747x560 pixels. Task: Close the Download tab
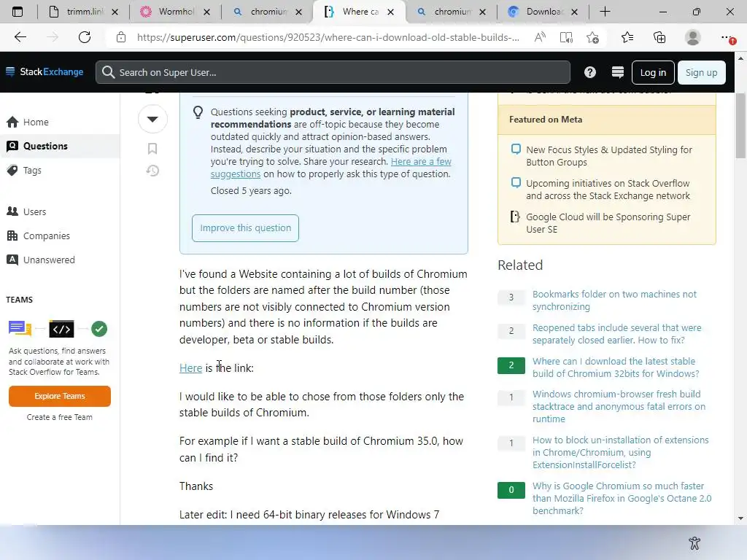coord(575,12)
